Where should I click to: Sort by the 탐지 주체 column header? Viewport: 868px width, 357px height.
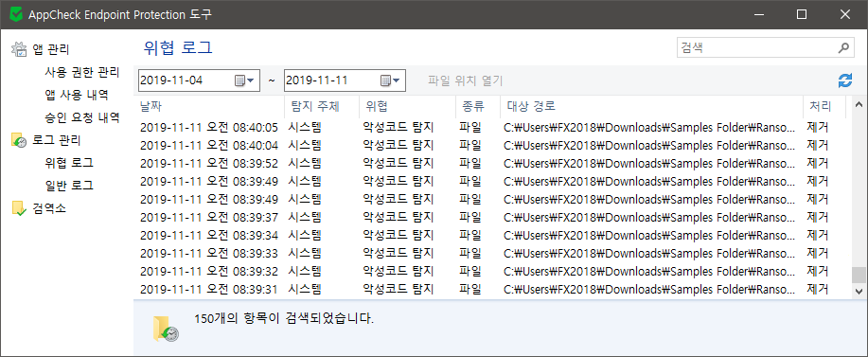click(x=322, y=106)
